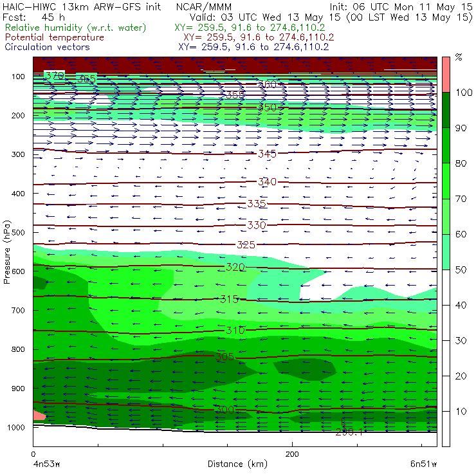Click the 'Relative humidity (w.r.t. water)' legend text
Viewport: 476px width, 476px height.
[76, 28]
